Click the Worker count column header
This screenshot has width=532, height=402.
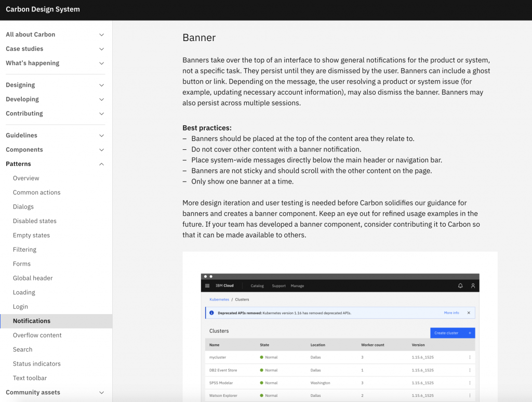click(x=373, y=345)
